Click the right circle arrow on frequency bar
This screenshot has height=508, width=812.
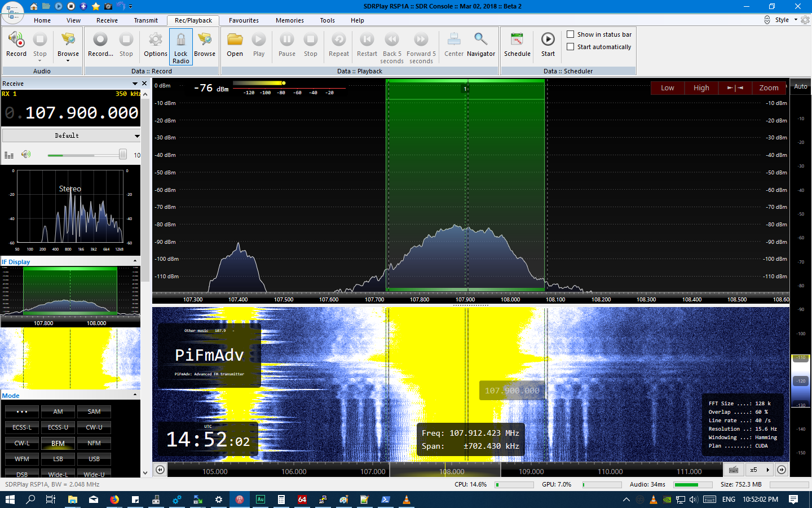pyautogui.click(x=782, y=470)
